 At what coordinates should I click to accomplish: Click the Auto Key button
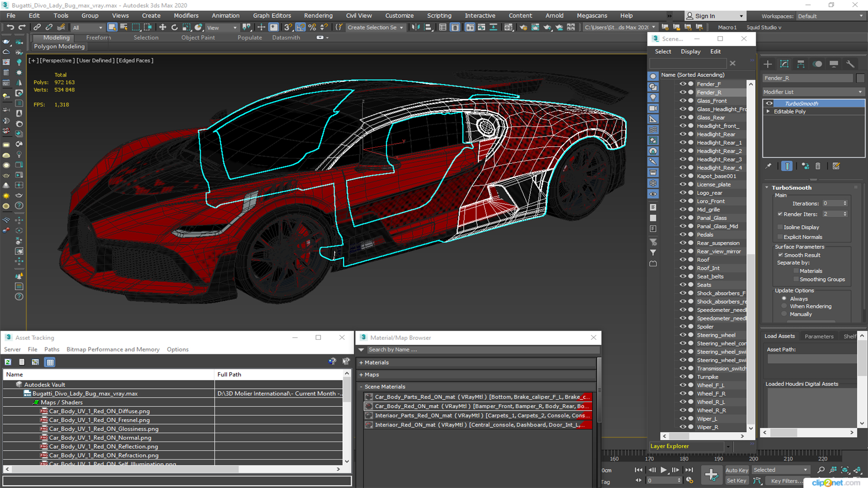click(x=737, y=470)
